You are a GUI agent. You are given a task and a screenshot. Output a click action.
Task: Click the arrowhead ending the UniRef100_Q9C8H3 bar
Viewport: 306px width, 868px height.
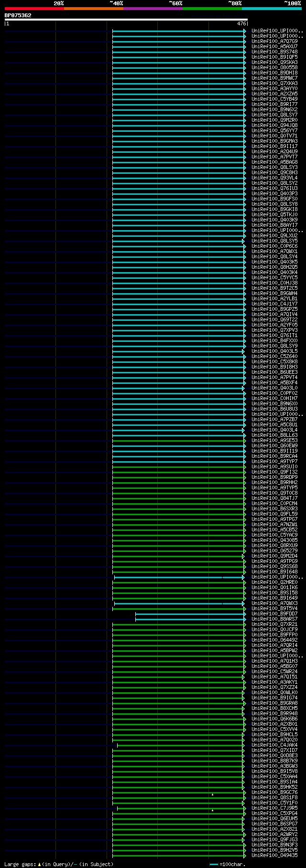245,173
